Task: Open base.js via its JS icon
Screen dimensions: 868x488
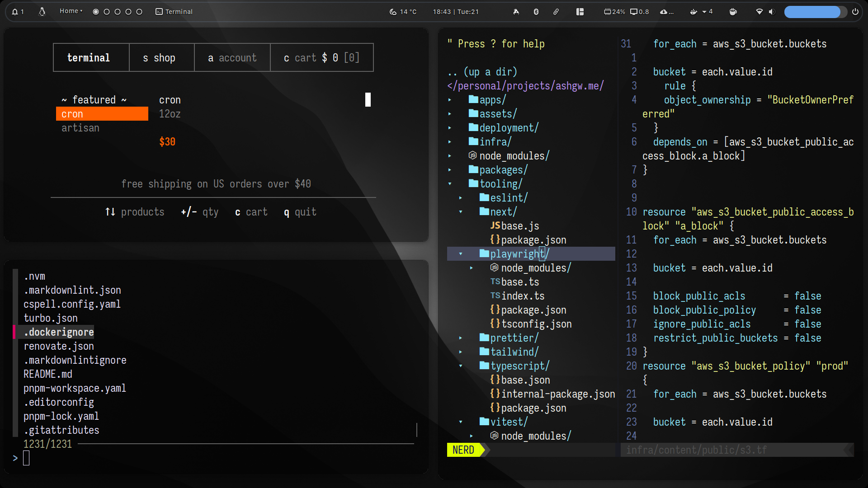Action: click(495, 225)
